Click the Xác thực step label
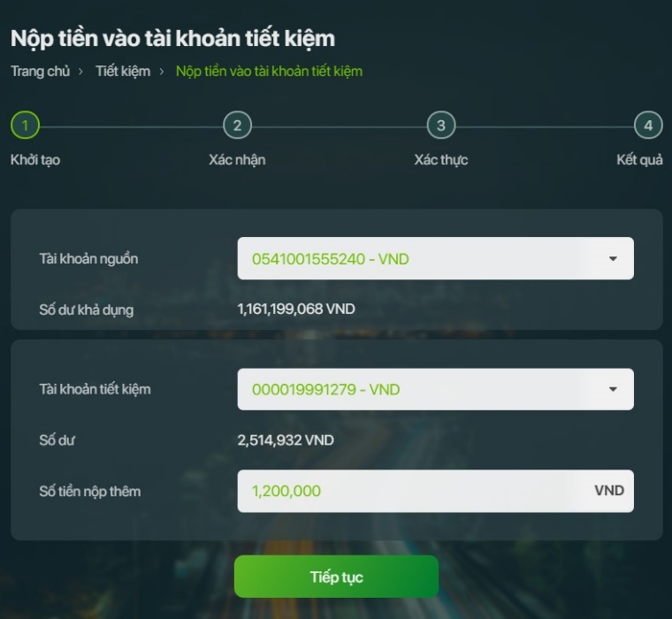Viewport: 672px width, 619px height. coord(441,160)
